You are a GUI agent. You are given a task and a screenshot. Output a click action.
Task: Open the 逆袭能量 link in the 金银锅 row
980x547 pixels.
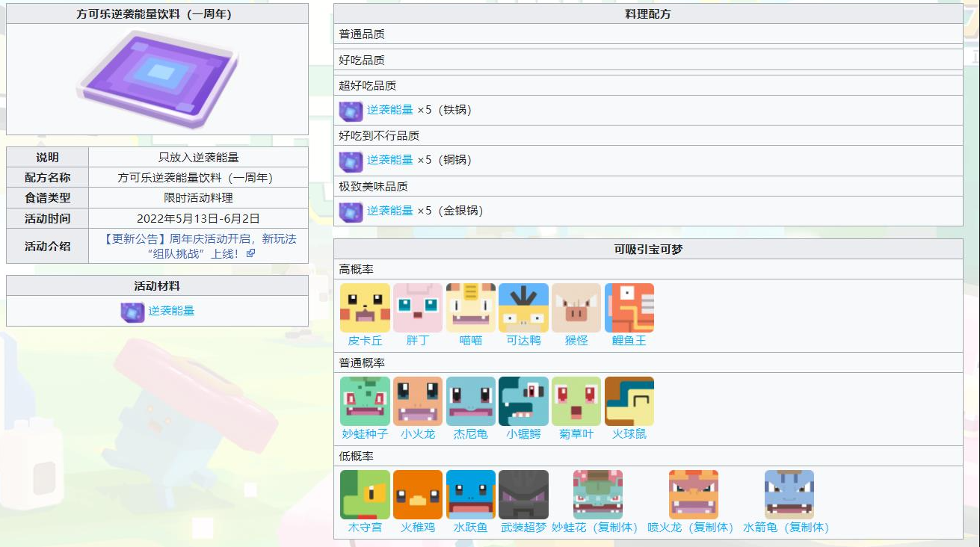tap(390, 211)
